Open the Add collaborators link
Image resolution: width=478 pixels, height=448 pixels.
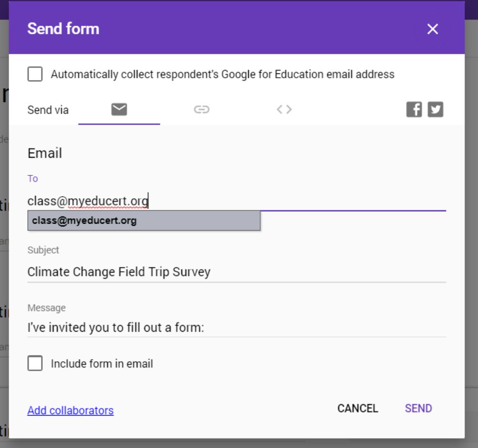pos(71,410)
